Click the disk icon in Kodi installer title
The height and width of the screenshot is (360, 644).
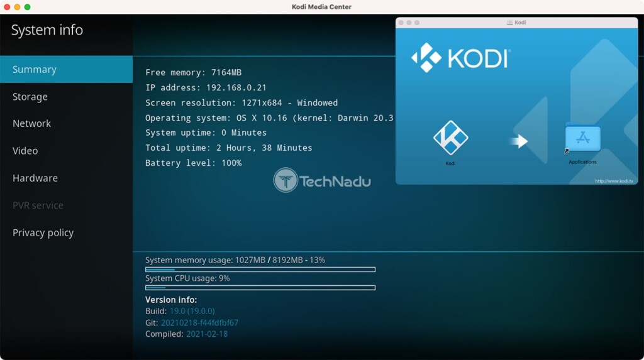pos(509,23)
